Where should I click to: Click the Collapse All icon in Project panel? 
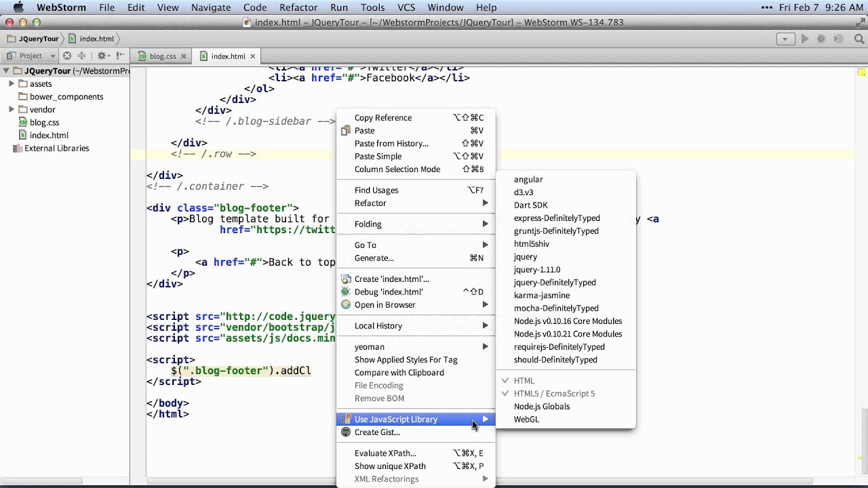[x=82, y=56]
